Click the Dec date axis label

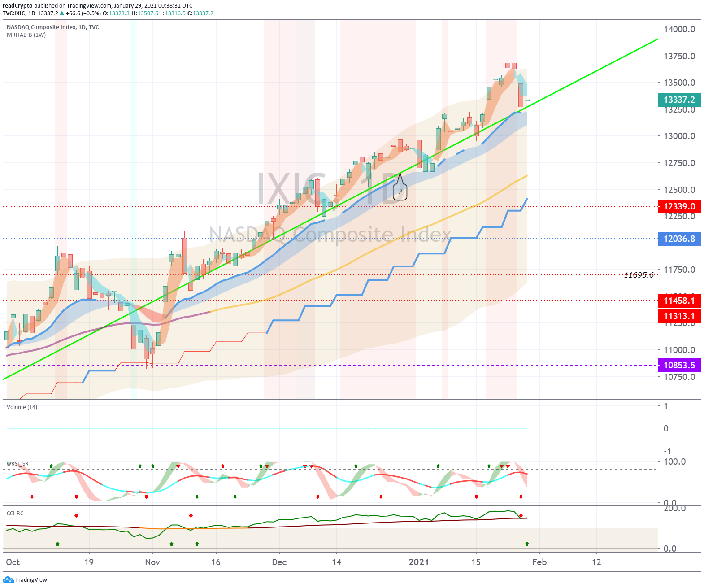[279, 562]
